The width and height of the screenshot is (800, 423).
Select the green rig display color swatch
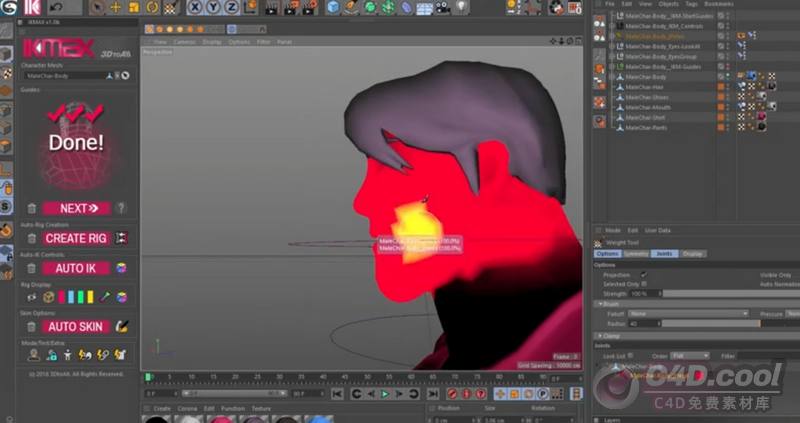(81, 297)
